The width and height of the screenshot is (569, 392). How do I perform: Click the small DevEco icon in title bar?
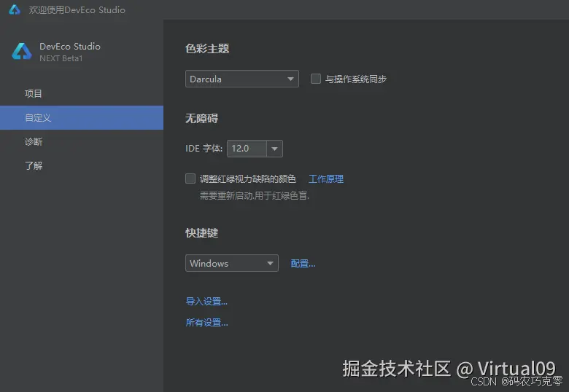click(15, 9)
